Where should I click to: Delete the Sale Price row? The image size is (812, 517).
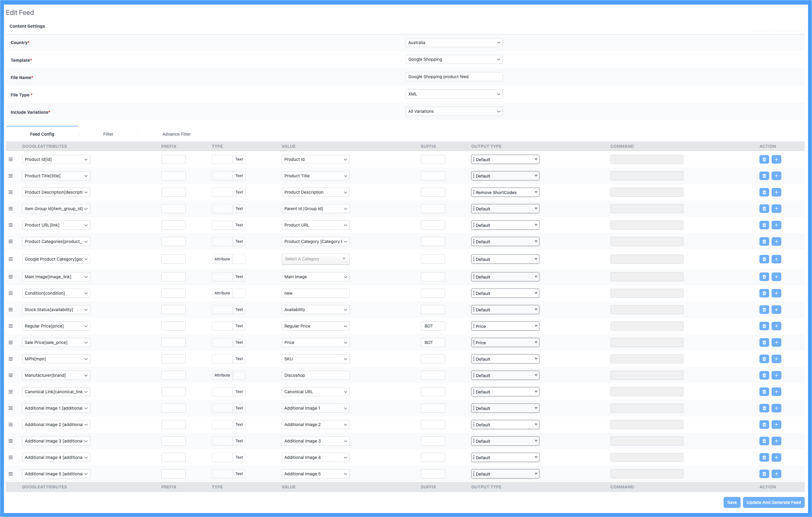764,342
